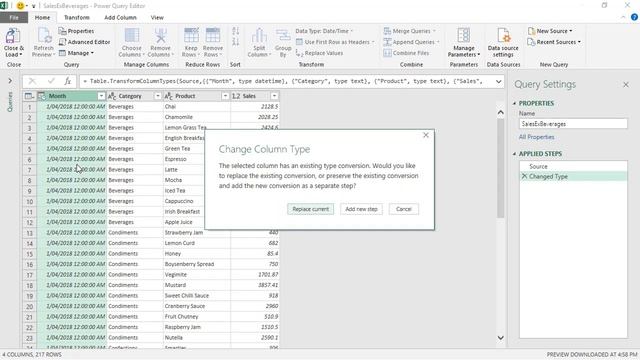The height and width of the screenshot is (360, 640).
Task: Click the scroll down arrow of the grid
Action: click(500, 338)
